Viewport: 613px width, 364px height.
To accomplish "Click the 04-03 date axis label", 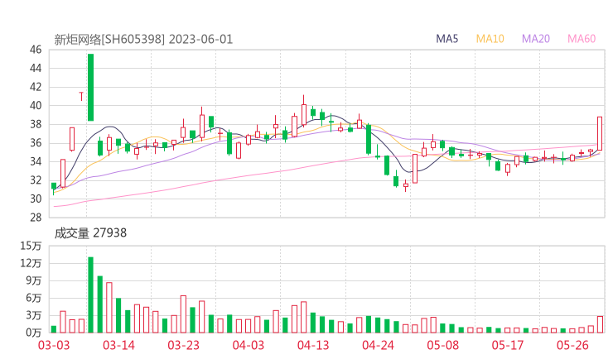I will point(249,345).
